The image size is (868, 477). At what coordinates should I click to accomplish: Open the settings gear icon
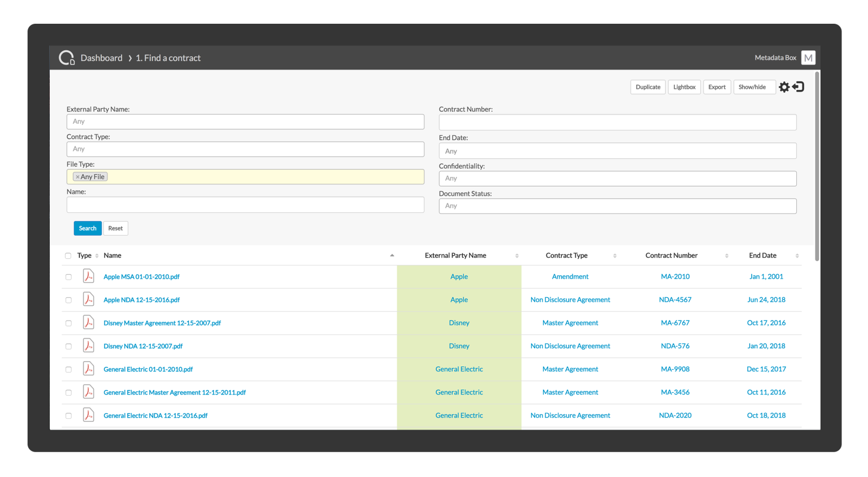[x=784, y=86]
